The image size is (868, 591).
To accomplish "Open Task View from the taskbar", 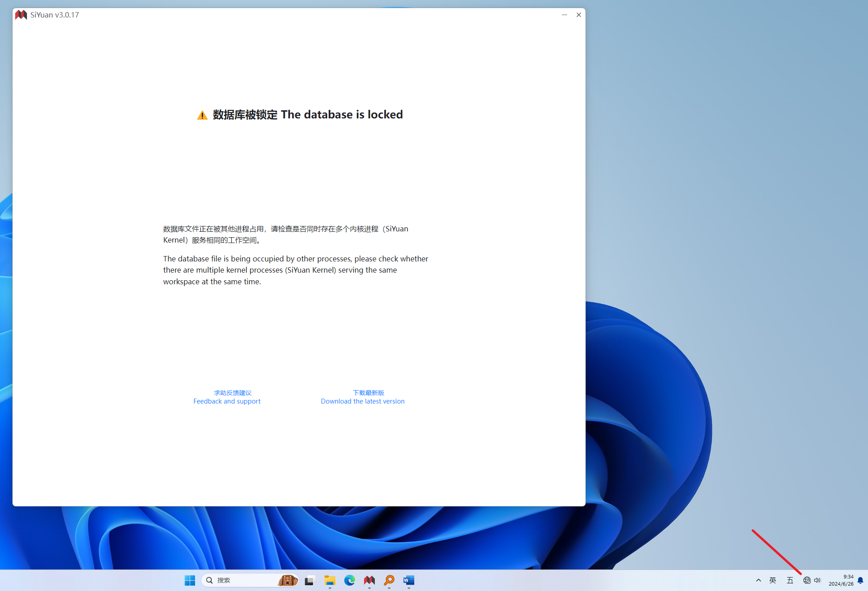I will [x=310, y=580].
